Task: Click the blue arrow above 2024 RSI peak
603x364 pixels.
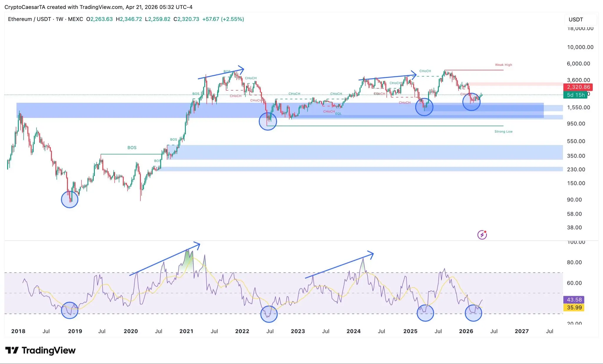Action: click(x=339, y=265)
